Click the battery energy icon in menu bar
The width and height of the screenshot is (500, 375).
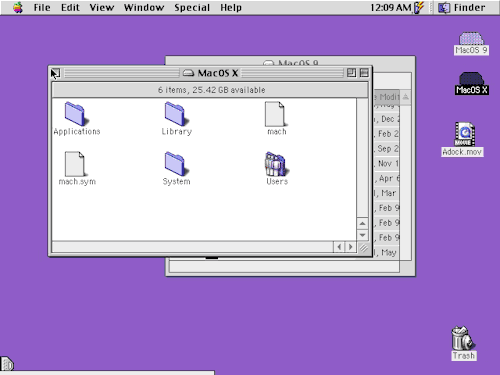coord(419,7)
